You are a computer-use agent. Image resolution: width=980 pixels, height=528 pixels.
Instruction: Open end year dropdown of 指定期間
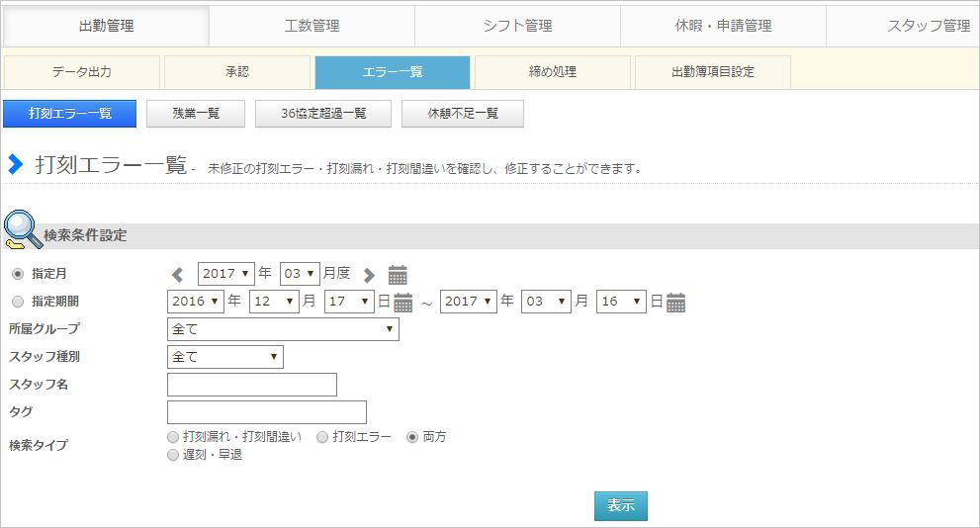[x=469, y=302]
